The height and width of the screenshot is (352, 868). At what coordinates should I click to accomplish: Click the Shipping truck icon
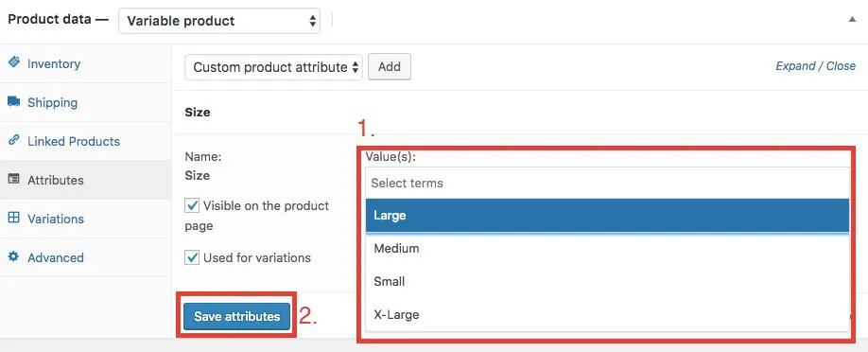[14, 101]
